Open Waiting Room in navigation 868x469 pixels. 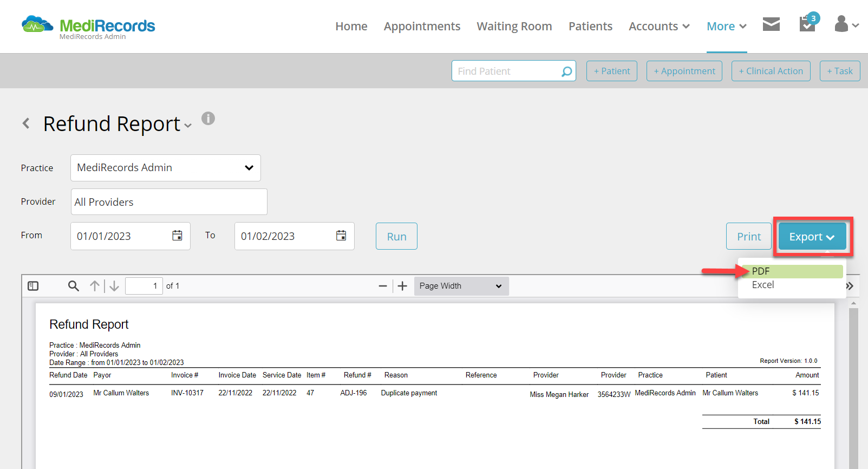[514, 26]
